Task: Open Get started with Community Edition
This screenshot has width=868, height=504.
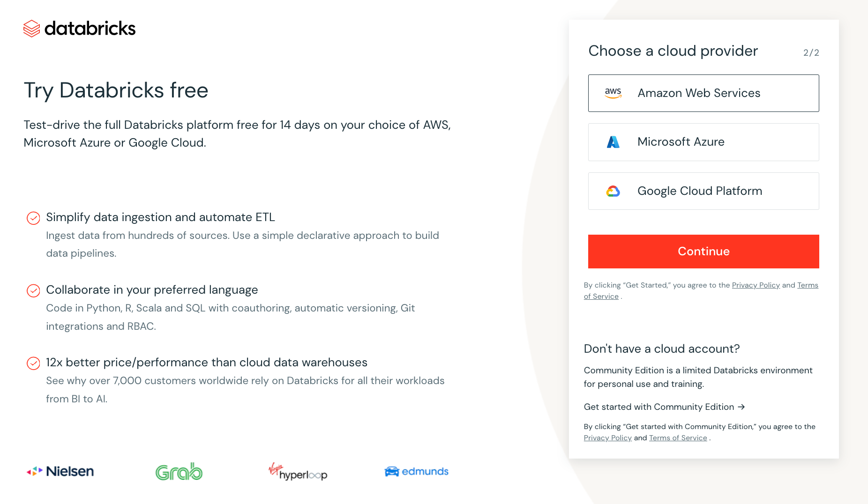Action: (x=664, y=407)
